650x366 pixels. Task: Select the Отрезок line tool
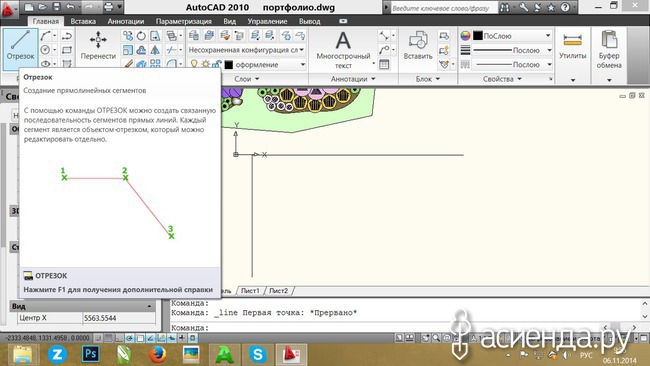(20, 46)
